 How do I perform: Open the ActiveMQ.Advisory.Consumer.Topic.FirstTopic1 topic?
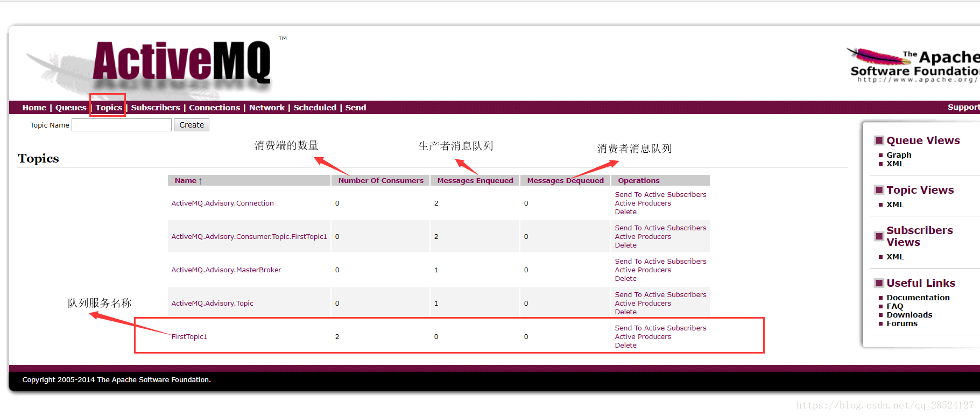[249, 237]
